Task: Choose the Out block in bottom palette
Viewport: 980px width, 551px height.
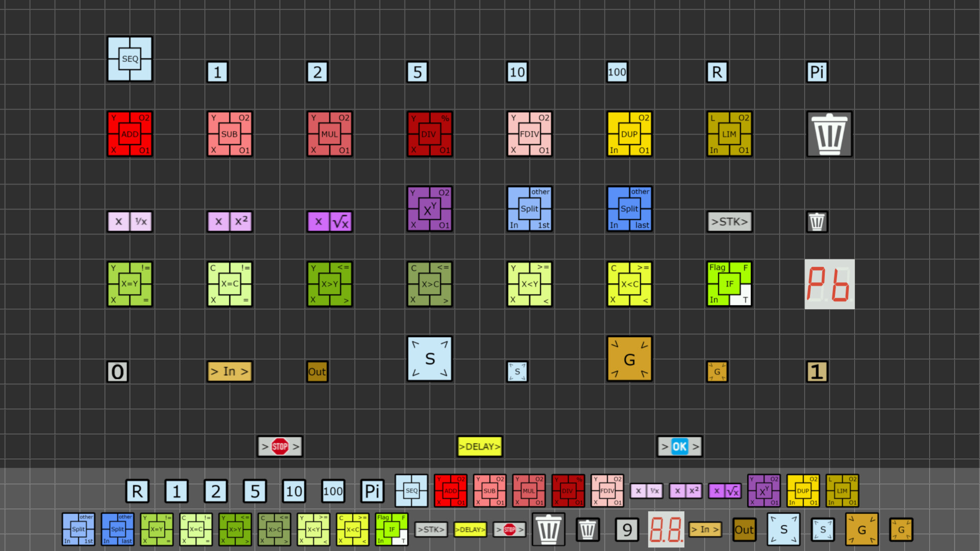Action: pyautogui.click(x=744, y=530)
